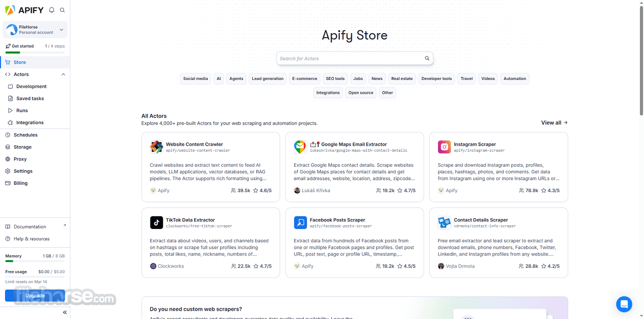Image resolution: width=644 pixels, height=319 pixels.
Task: Collapse the sidebar with double-chevron icon
Action: (x=65, y=313)
